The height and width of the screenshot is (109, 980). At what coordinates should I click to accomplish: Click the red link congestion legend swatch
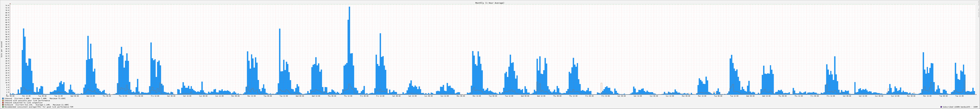tap(3, 103)
